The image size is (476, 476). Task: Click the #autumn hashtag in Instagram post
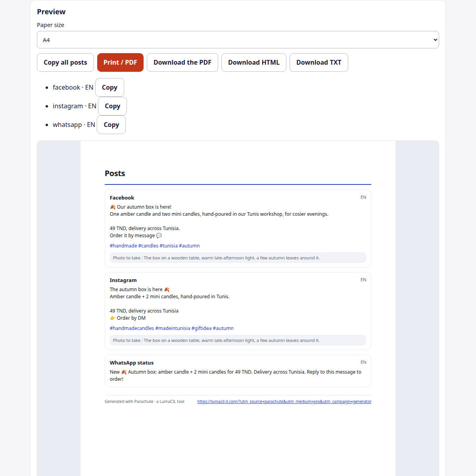click(x=223, y=328)
